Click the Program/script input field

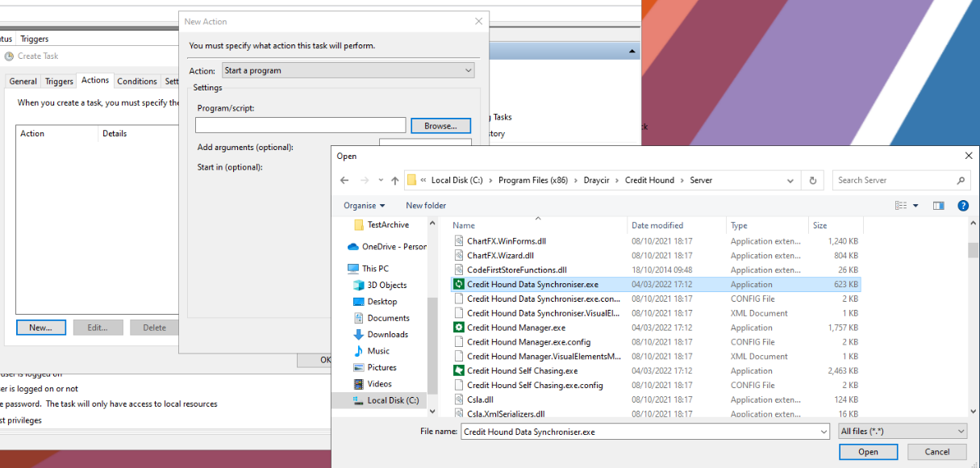pyautogui.click(x=301, y=125)
